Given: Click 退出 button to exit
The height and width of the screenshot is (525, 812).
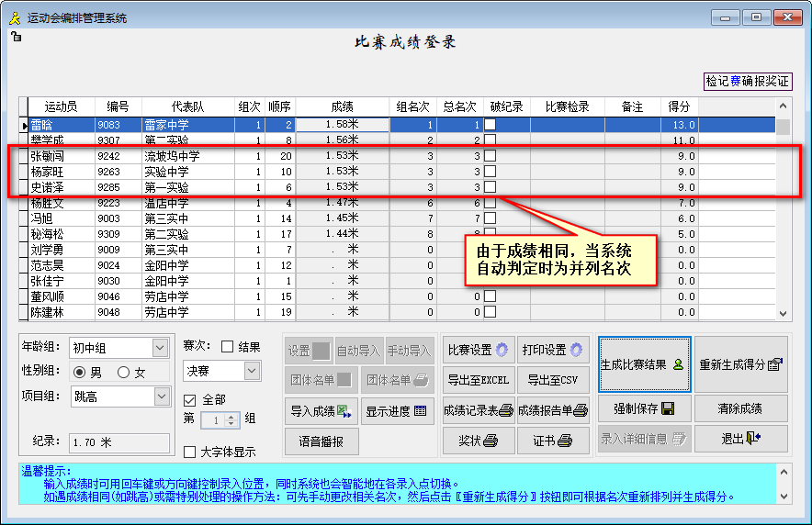Looking at the screenshot, I should (x=741, y=439).
